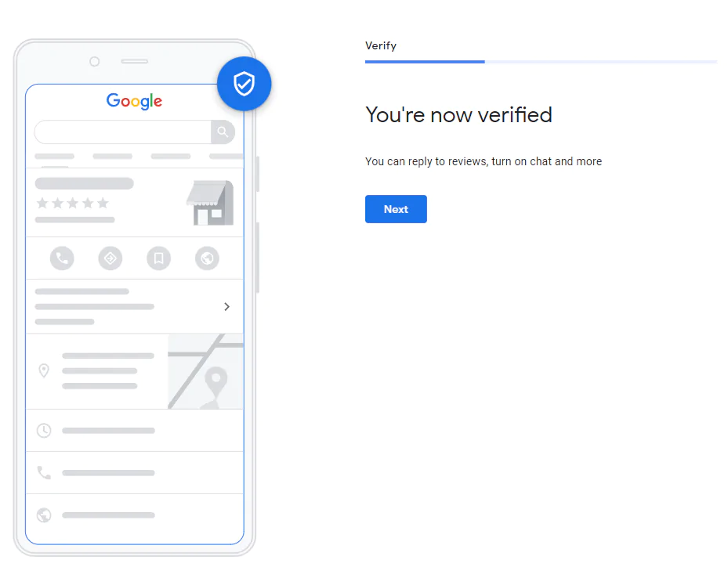Click the map thumbnail with pin
The image size is (728, 567).
click(x=205, y=371)
